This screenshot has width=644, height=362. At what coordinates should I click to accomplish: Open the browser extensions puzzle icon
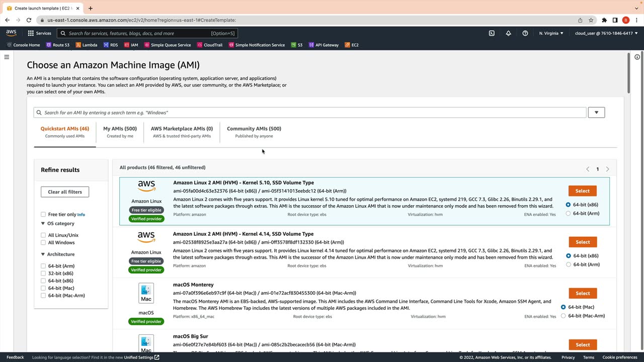tap(604, 20)
